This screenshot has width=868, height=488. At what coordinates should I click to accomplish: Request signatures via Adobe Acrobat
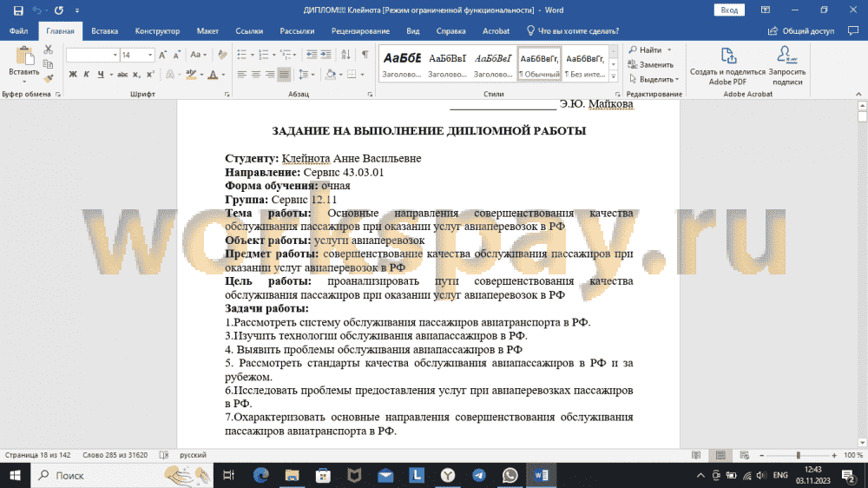[x=787, y=66]
